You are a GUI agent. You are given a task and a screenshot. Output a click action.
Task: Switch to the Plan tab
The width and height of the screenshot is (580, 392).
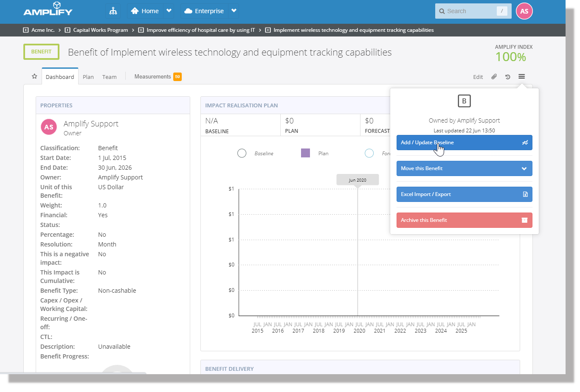[x=88, y=77]
